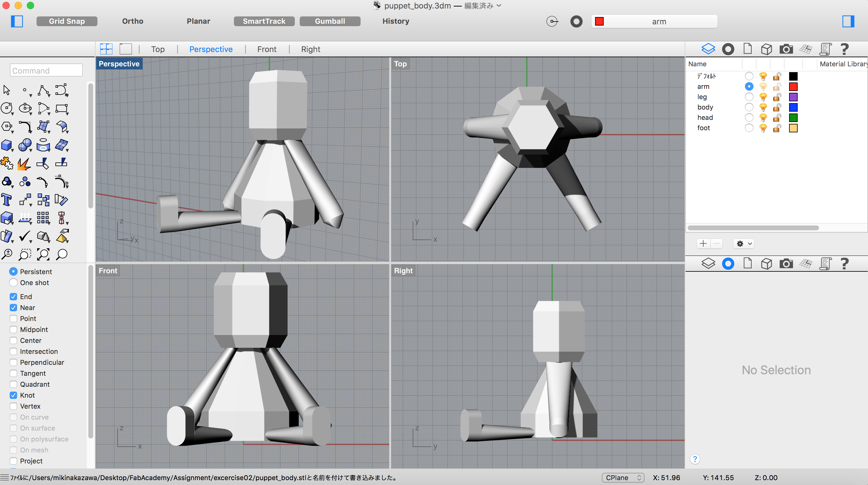This screenshot has height=485, width=868.
Task: Select the One shot radio option
Action: click(x=13, y=282)
